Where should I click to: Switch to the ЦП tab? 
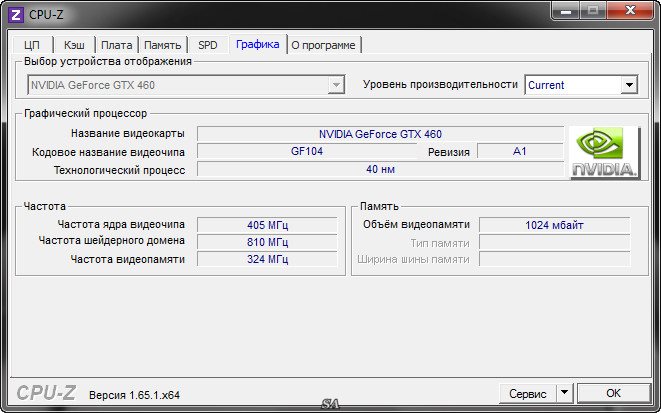click(x=32, y=45)
